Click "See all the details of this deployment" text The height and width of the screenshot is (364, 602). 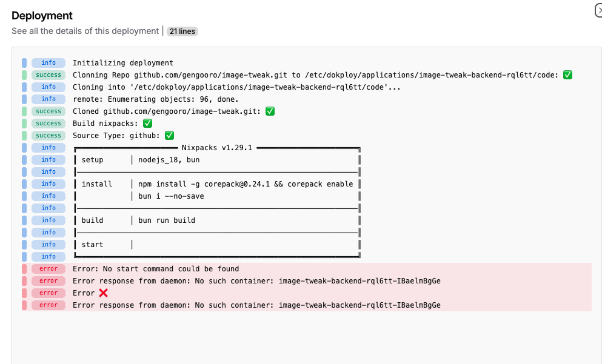pos(85,31)
